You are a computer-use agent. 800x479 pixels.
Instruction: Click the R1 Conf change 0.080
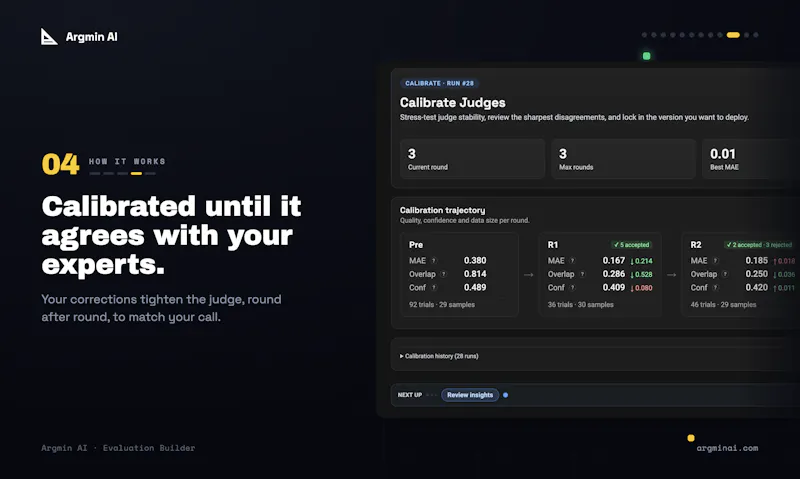[642, 288]
